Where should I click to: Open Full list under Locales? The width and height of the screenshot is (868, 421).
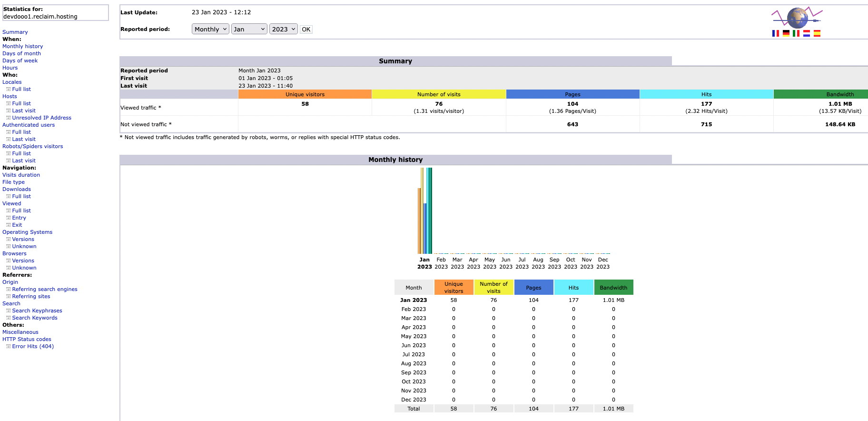point(21,89)
